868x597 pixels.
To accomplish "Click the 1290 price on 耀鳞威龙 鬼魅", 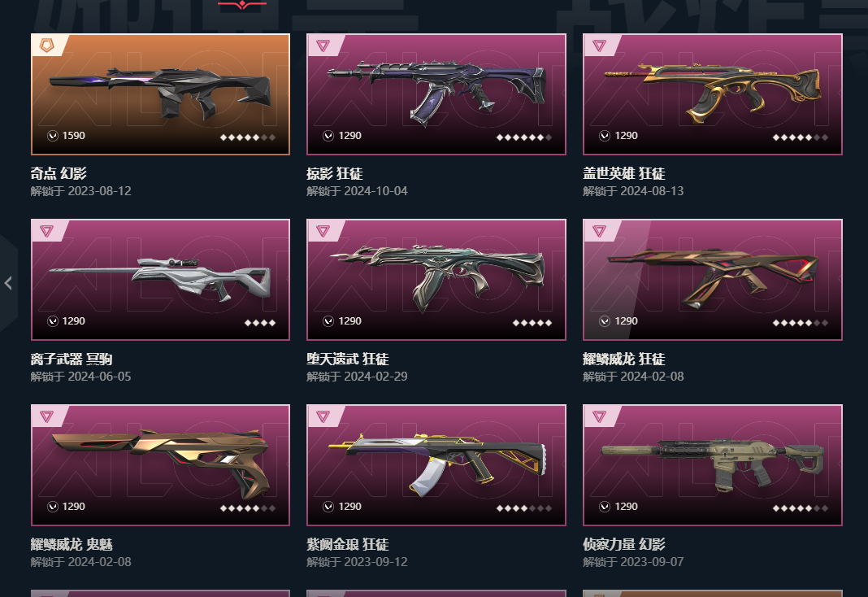I will point(74,507).
